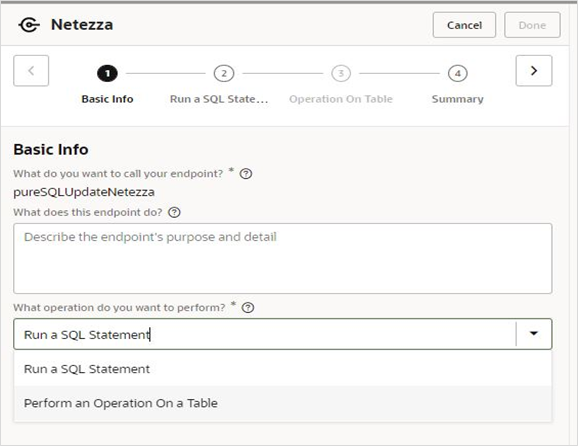The image size is (578, 446).
Task: Advance to next wizard page arrow
Action: [533, 71]
